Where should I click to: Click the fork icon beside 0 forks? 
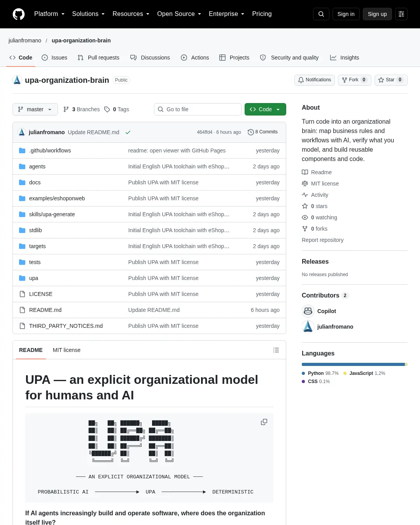[305, 229]
